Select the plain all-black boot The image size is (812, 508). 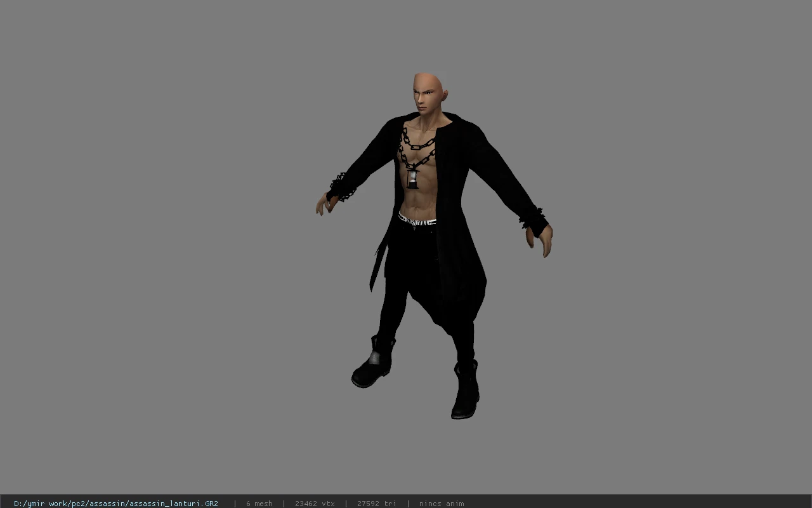click(465, 390)
